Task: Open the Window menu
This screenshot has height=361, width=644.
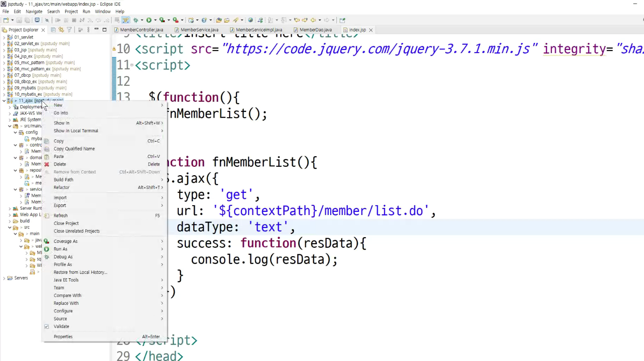Action: tap(103, 12)
